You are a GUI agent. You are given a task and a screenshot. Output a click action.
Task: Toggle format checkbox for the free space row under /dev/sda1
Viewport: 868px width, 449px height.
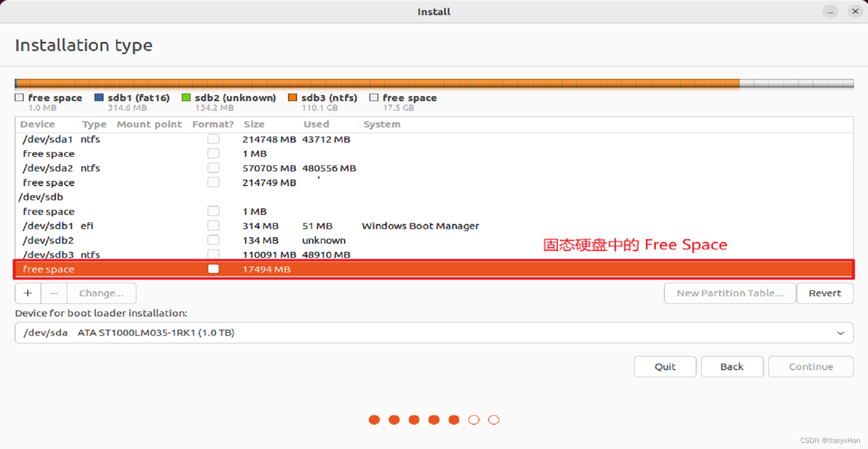pyautogui.click(x=213, y=153)
